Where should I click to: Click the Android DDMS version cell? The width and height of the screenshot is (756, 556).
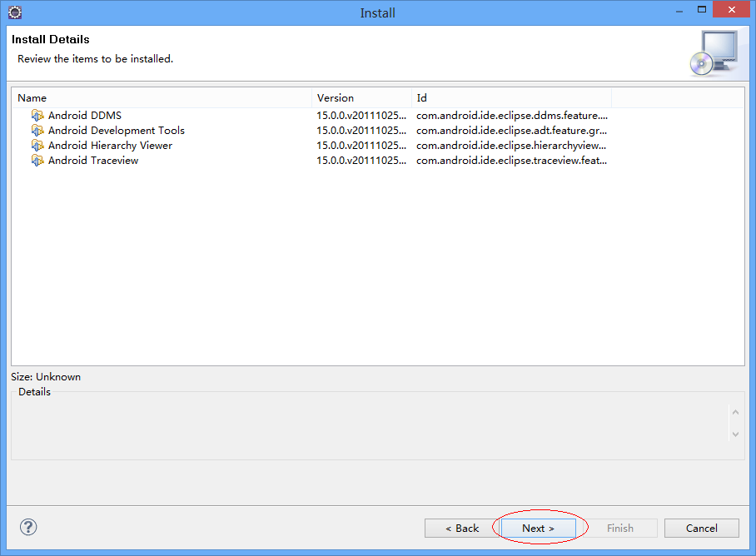361,116
